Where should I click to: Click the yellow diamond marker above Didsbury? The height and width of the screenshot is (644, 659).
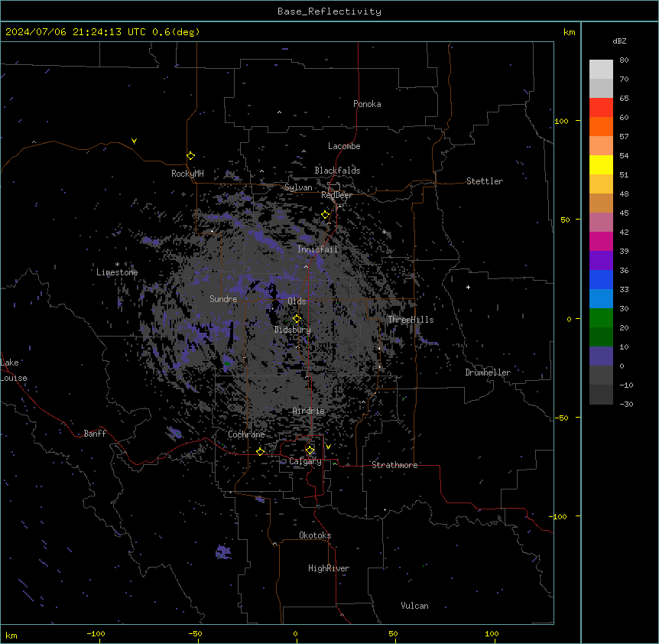point(297,319)
